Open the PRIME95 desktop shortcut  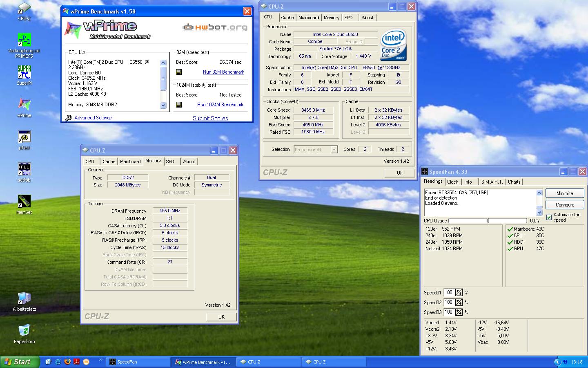[x=24, y=46]
